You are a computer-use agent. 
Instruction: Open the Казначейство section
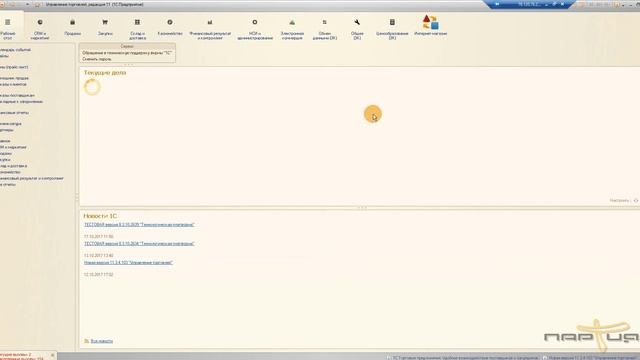(170, 27)
